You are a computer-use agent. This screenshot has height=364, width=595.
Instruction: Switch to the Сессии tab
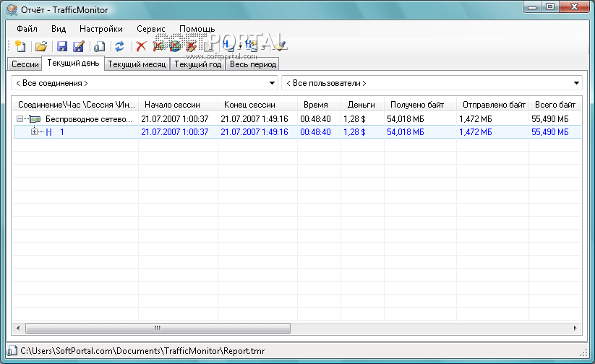click(x=25, y=64)
